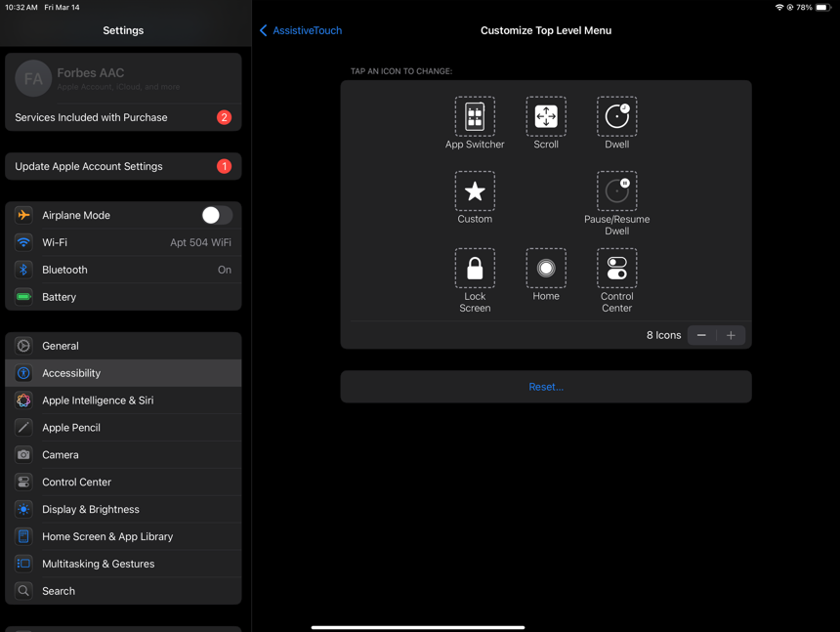The width and height of the screenshot is (840, 632).
Task: Select the Bluetooth icon in the sidebar
Action: (x=22, y=270)
